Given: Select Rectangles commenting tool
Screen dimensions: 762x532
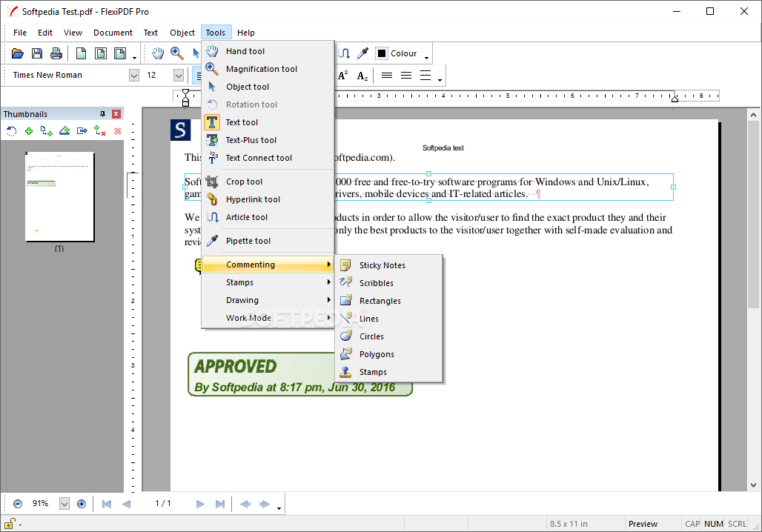Looking at the screenshot, I should (388, 301).
